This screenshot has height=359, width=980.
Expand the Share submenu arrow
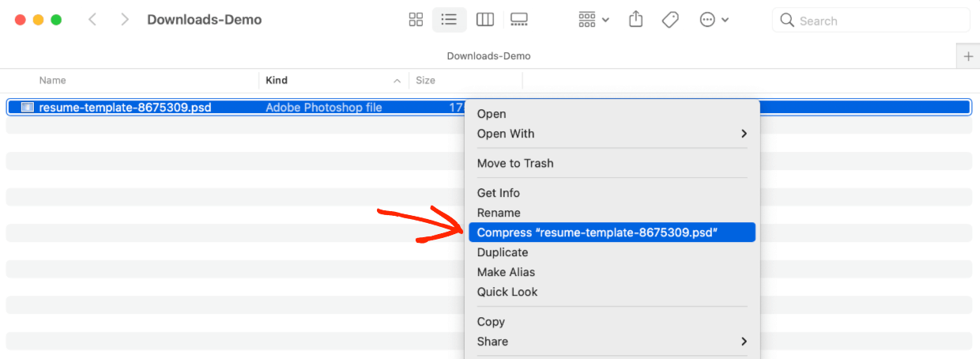[x=744, y=342]
